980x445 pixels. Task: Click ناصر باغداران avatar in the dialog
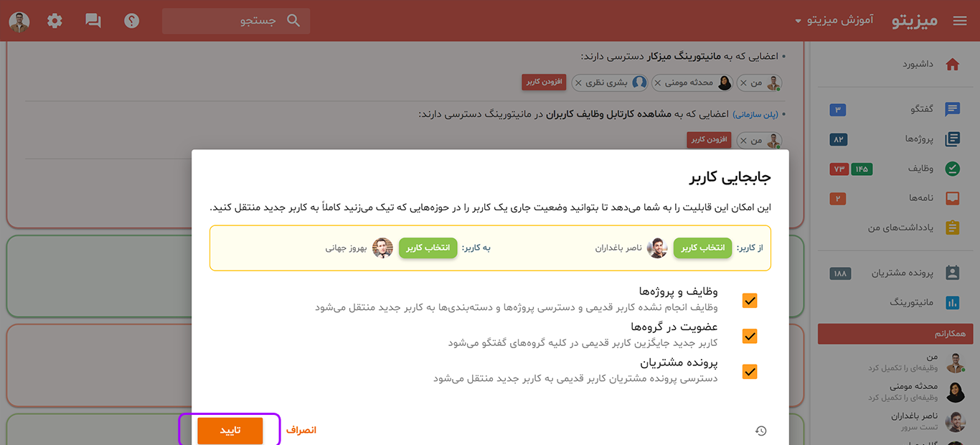pyautogui.click(x=657, y=248)
